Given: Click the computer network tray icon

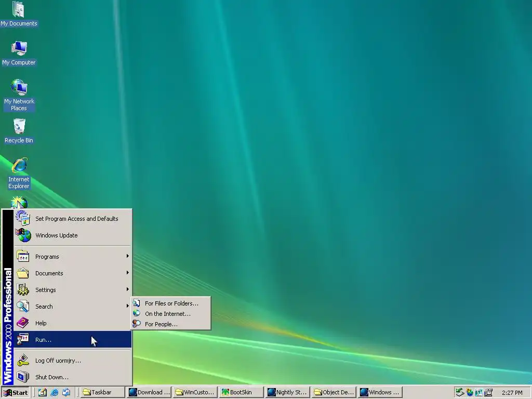Looking at the screenshot, I should click(x=488, y=393).
